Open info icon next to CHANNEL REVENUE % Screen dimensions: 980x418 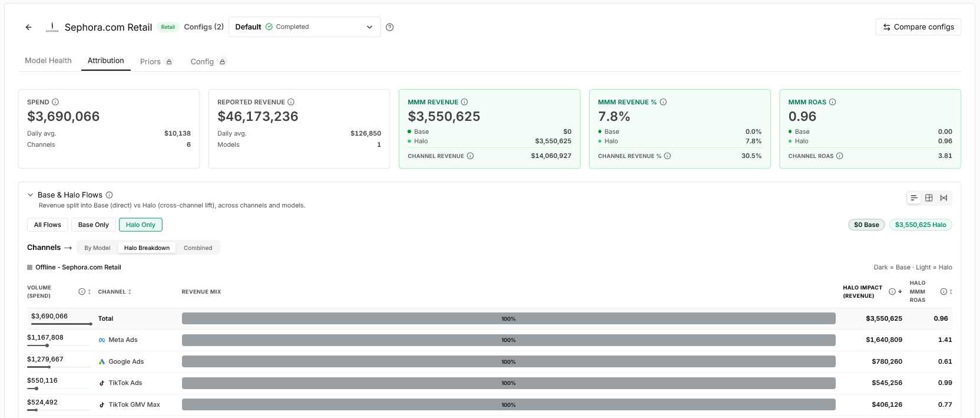coord(667,156)
